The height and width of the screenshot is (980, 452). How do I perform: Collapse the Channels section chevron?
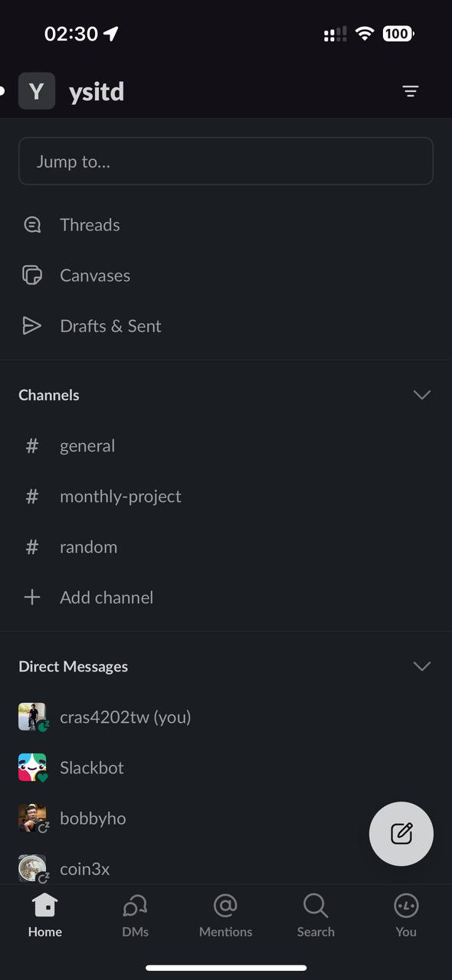pos(422,395)
